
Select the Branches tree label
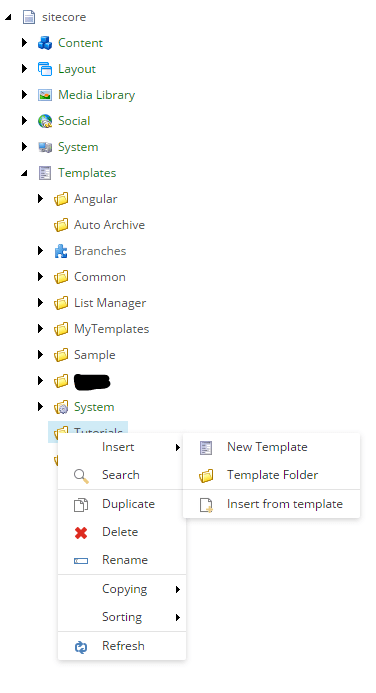(x=100, y=251)
